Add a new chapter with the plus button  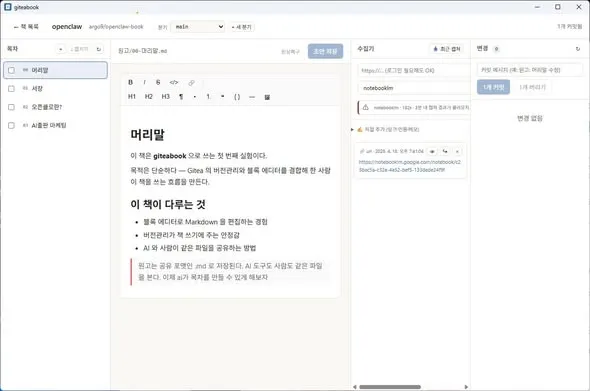(x=61, y=49)
